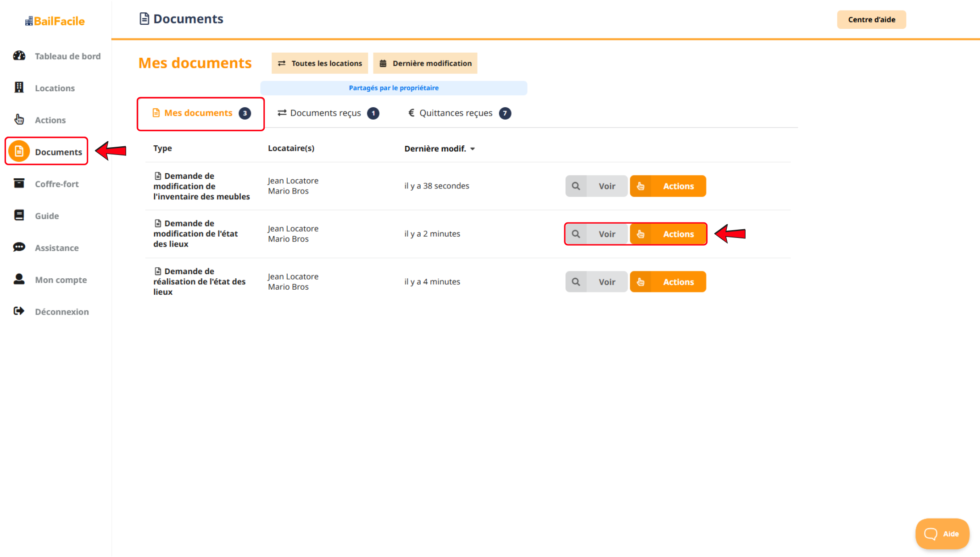Screen dimensions: 980x557
Task: Open Centre d'aide button
Action: (x=871, y=20)
